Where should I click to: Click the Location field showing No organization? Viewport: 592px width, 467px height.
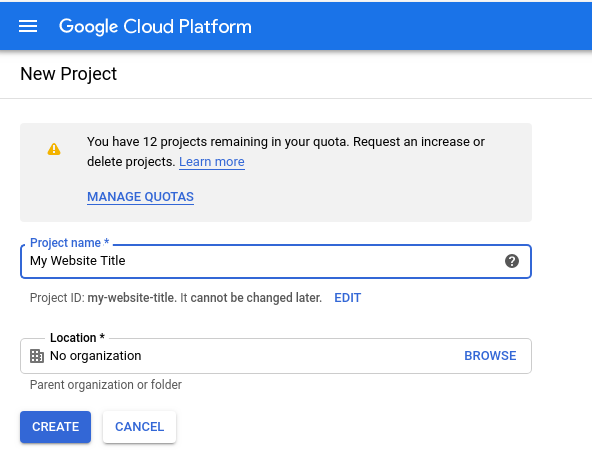tap(276, 356)
